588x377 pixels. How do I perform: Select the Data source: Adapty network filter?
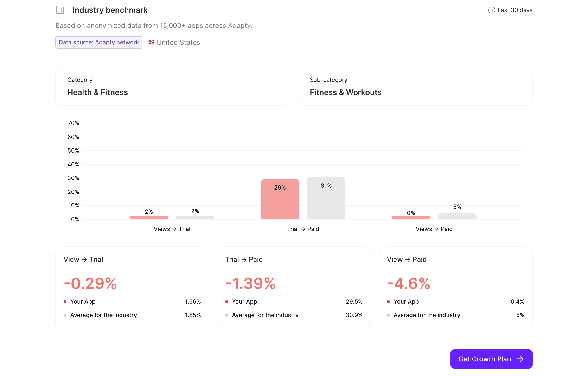[99, 42]
